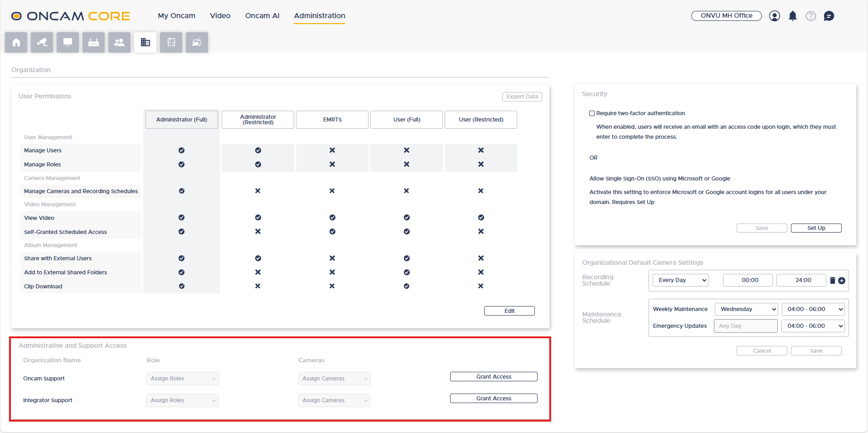This screenshot has height=433, width=868.
Task: Open the router device toolbar icon
Action: [x=94, y=42]
